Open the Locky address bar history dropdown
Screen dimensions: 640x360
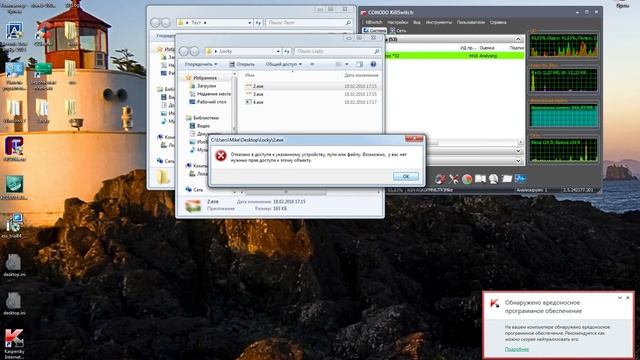[x=278, y=51]
